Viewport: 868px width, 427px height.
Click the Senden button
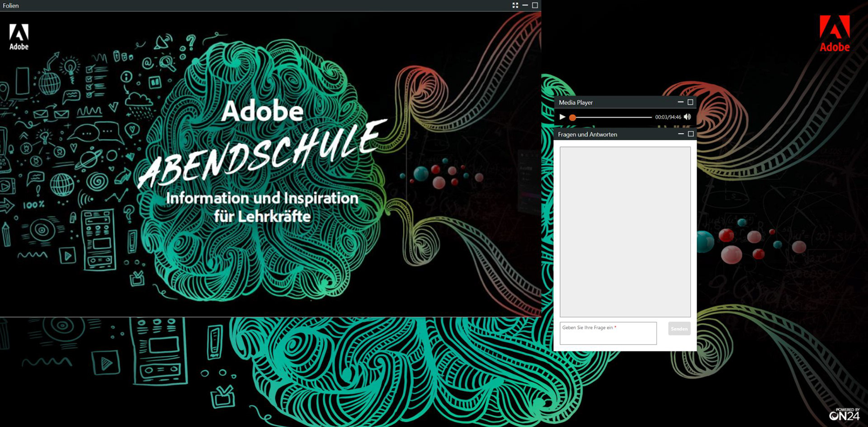point(679,329)
